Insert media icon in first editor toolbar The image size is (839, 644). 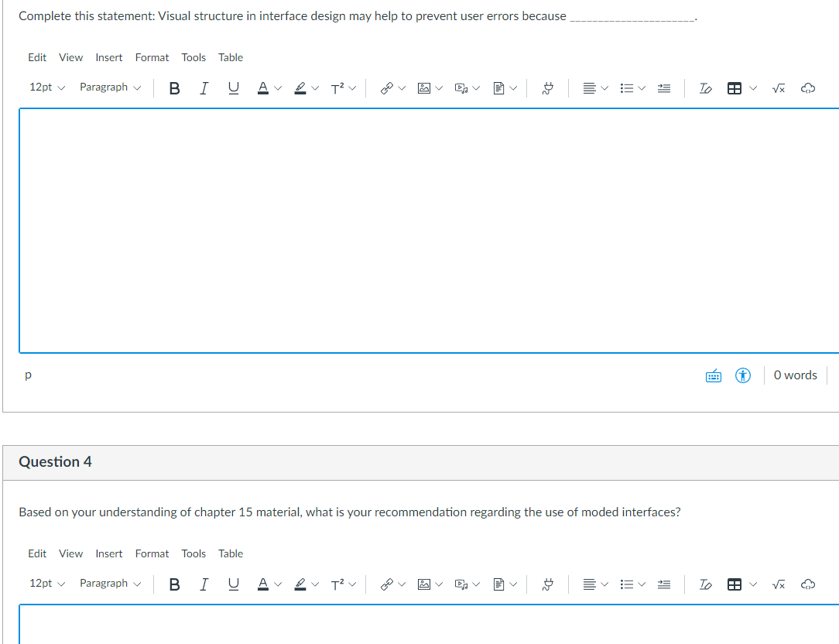(461, 88)
